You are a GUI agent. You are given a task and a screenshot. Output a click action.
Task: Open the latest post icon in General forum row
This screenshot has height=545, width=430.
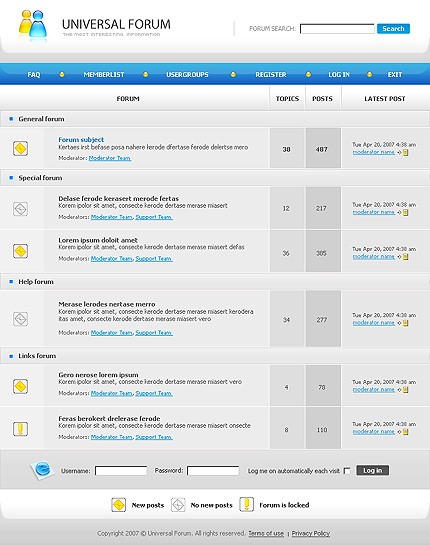(x=405, y=152)
